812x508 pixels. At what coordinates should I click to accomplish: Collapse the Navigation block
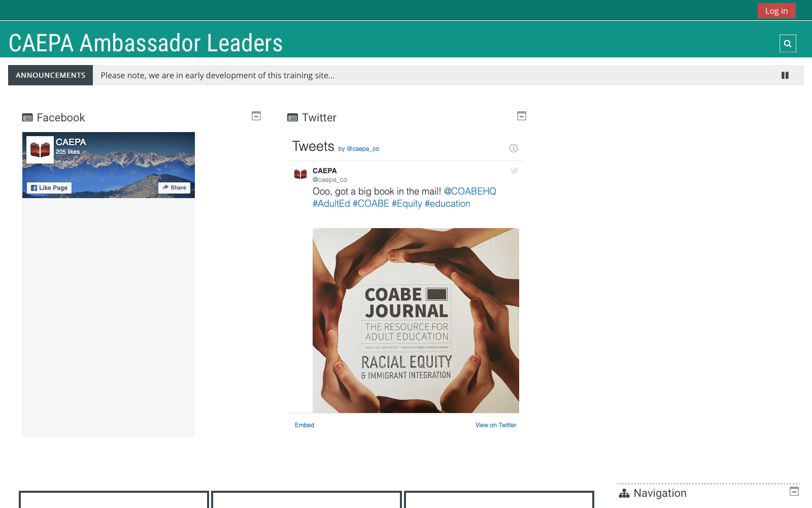click(x=794, y=491)
